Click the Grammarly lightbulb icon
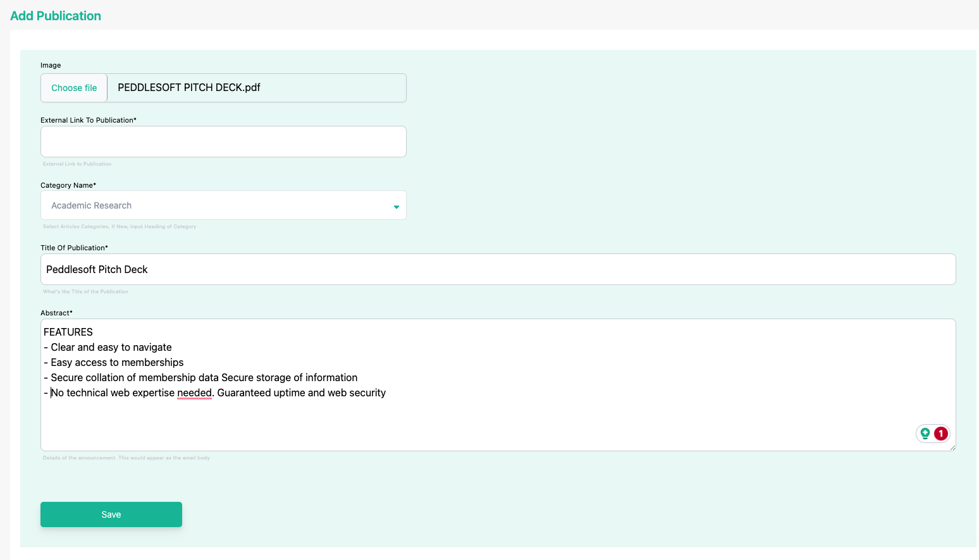 (925, 434)
